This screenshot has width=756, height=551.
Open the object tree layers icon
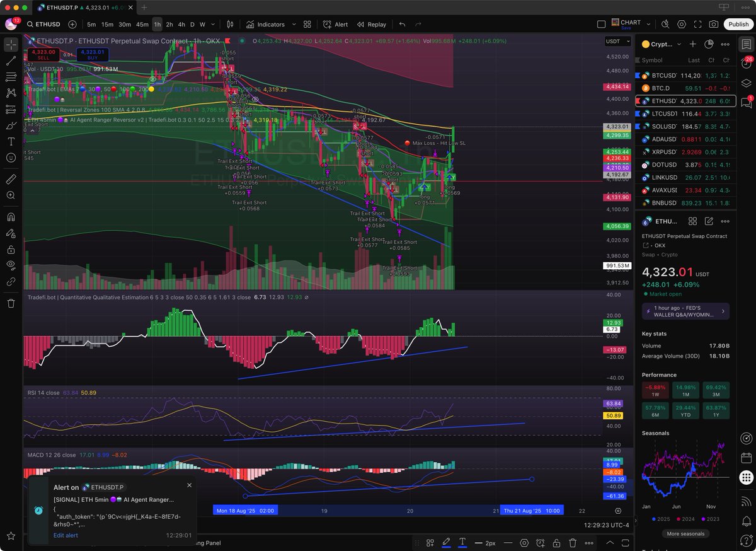pos(746,83)
